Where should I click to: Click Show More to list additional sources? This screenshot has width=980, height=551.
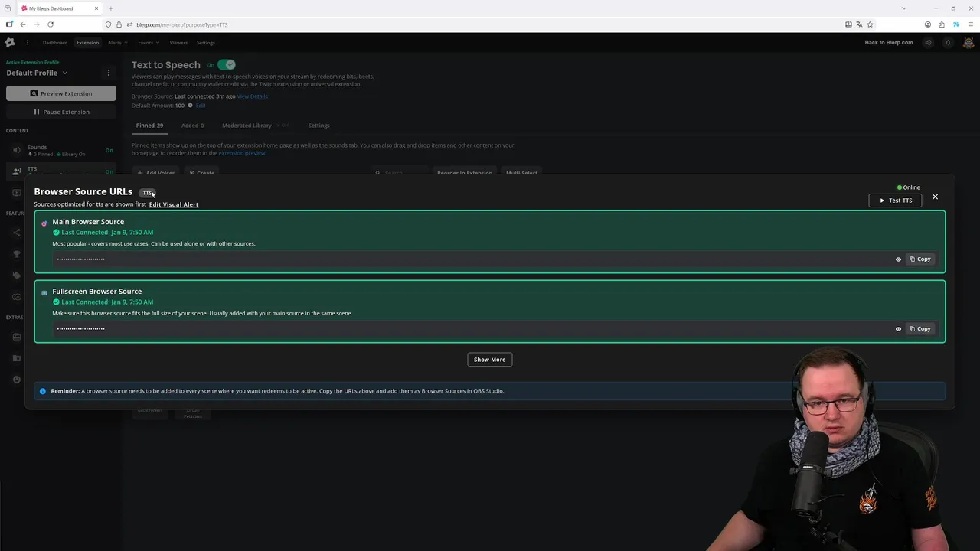point(489,360)
